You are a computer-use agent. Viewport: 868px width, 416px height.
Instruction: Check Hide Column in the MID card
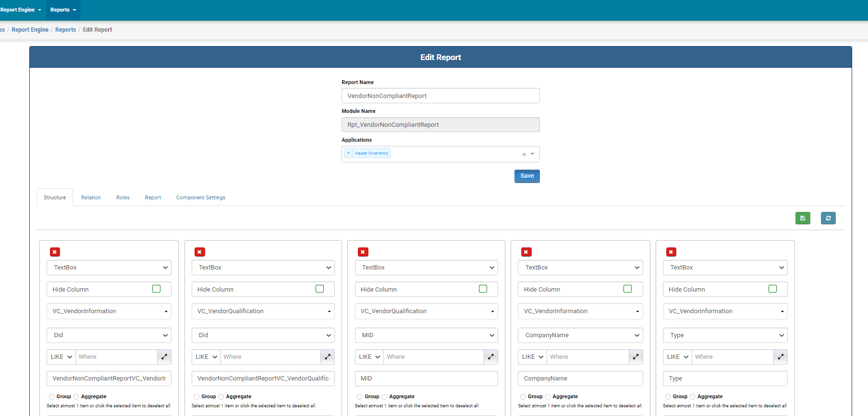[483, 289]
